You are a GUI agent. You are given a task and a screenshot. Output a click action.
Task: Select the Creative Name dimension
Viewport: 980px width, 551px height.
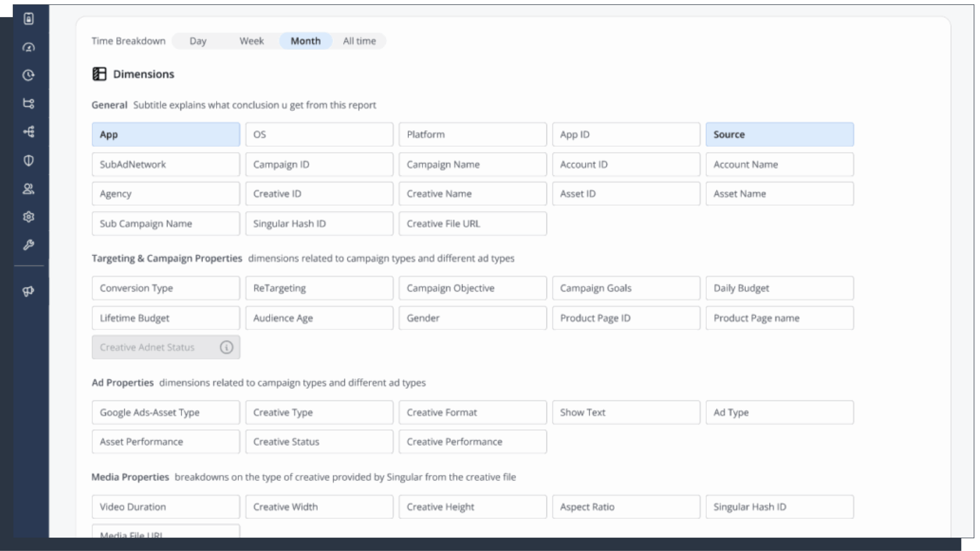(473, 194)
